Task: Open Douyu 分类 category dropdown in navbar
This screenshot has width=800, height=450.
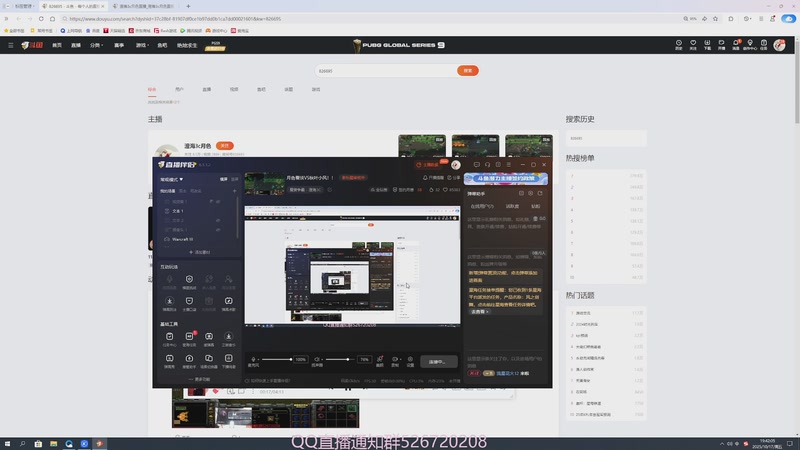Action: pos(96,45)
